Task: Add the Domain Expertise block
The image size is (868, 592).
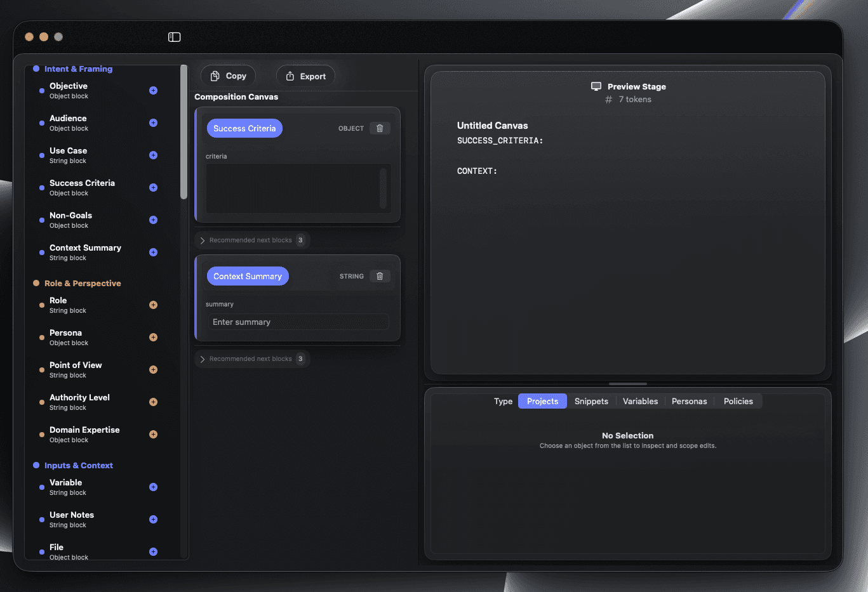Action: pos(153,435)
